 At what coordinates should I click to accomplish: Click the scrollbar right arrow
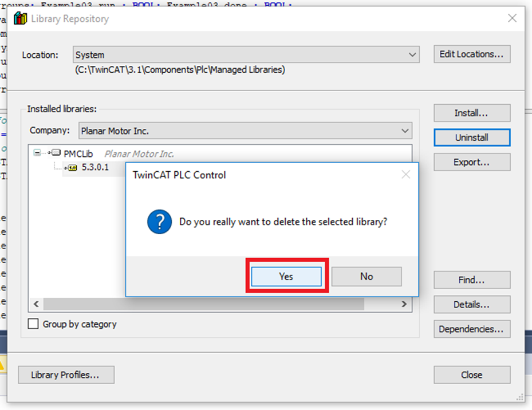(404, 304)
